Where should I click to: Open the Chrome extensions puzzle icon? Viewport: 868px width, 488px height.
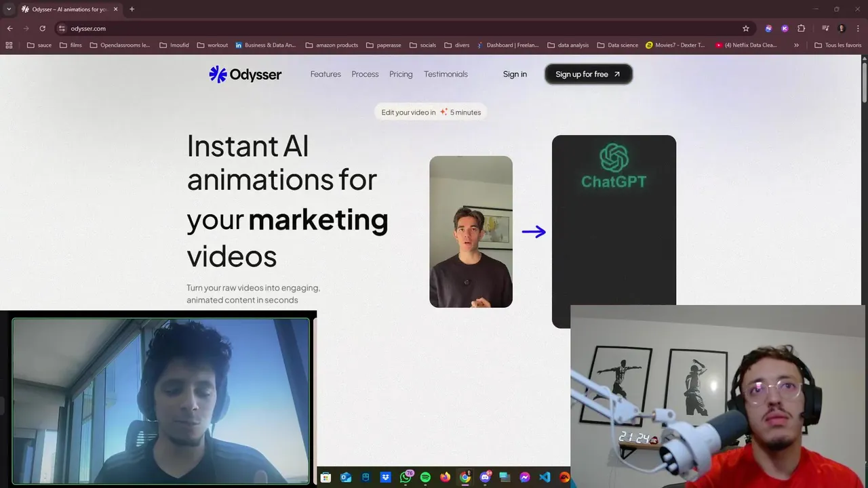(x=801, y=28)
